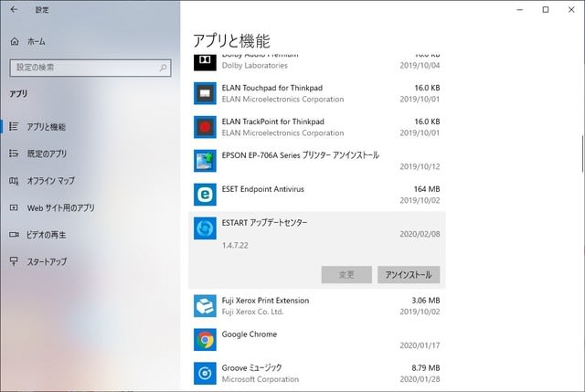The width and height of the screenshot is (585, 392).
Task: Select ELAN Touchpad for Thinkpad entry name
Action: [272, 88]
